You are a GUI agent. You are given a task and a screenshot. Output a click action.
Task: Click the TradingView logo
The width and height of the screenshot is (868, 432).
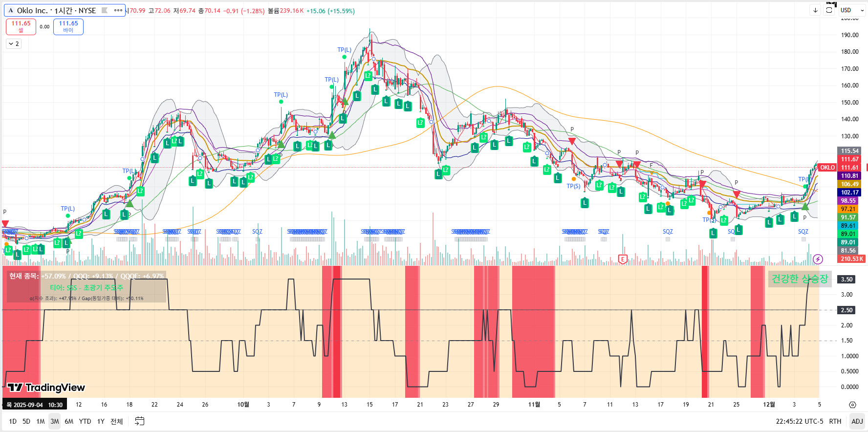pyautogui.click(x=46, y=388)
